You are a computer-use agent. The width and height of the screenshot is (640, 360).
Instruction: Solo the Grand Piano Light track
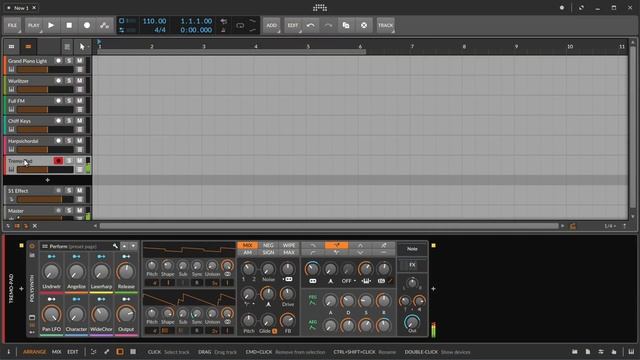coord(69,61)
